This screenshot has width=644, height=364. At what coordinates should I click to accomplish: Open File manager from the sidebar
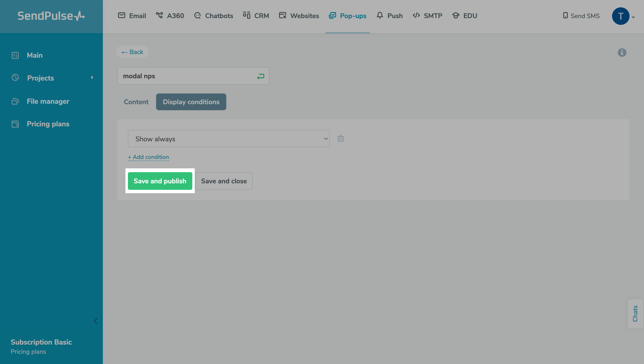[x=48, y=101]
